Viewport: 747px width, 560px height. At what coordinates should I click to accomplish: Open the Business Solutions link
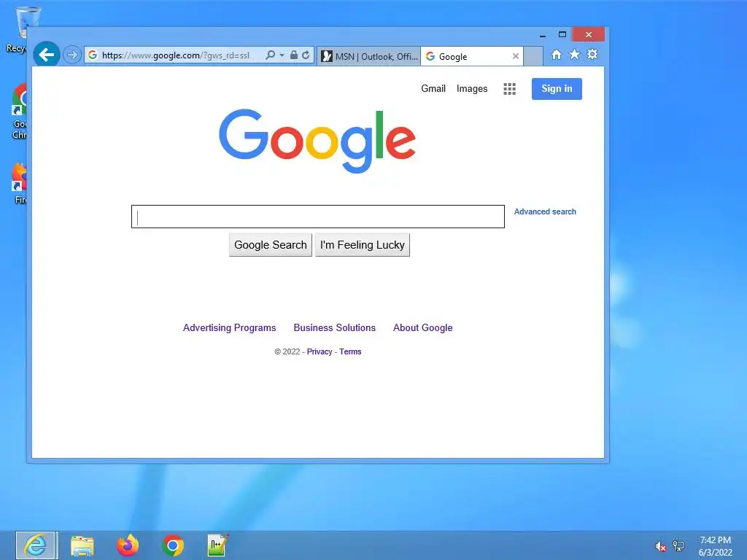(334, 327)
